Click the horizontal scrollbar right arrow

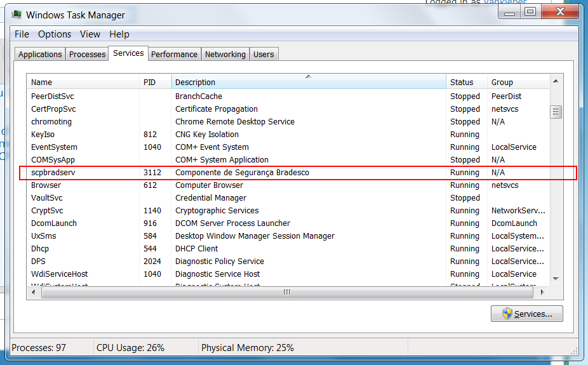coord(542,292)
